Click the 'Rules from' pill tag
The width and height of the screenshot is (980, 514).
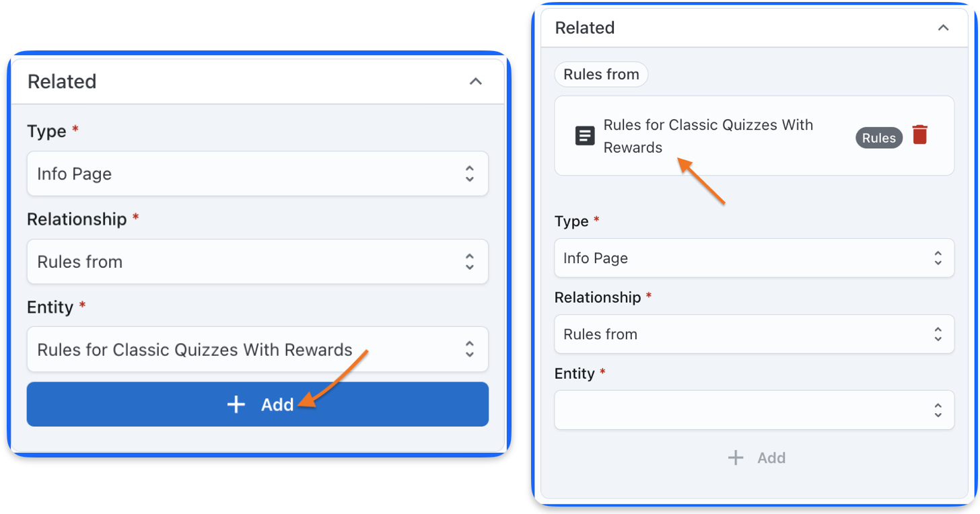(x=601, y=74)
